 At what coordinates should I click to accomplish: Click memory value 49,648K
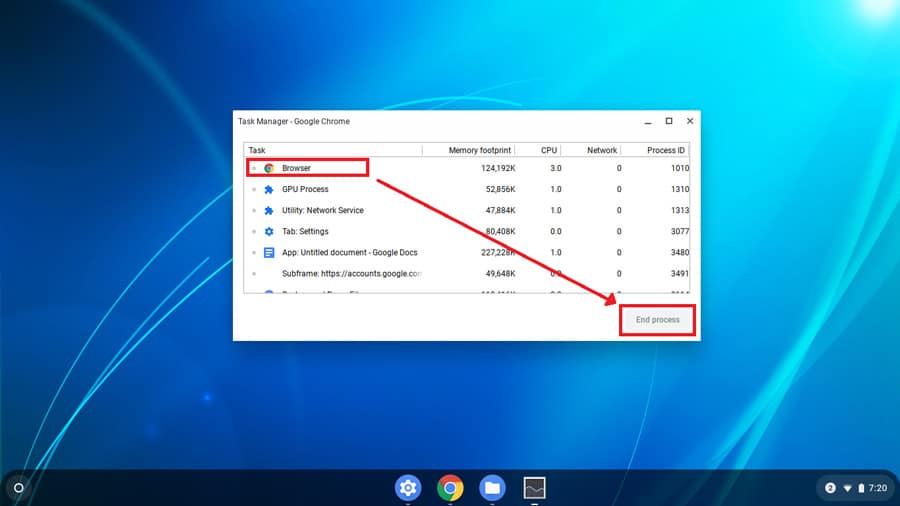(500, 274)
